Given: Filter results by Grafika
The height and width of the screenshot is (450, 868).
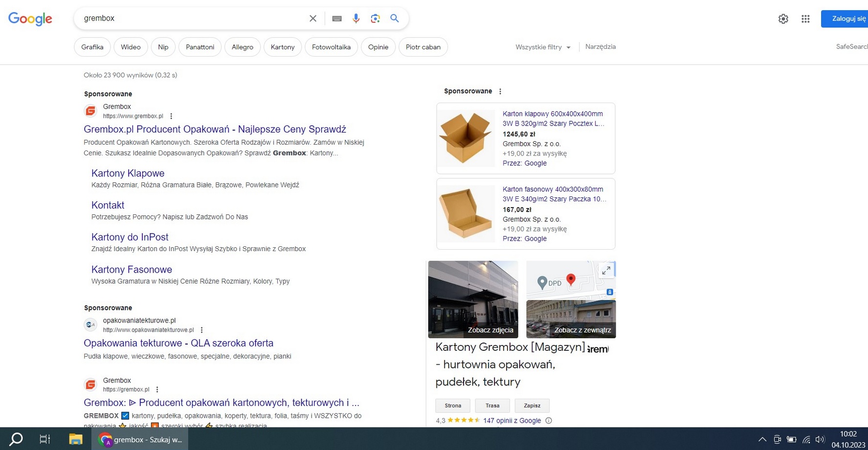Looking at the screenshot, I should [92, 47].
